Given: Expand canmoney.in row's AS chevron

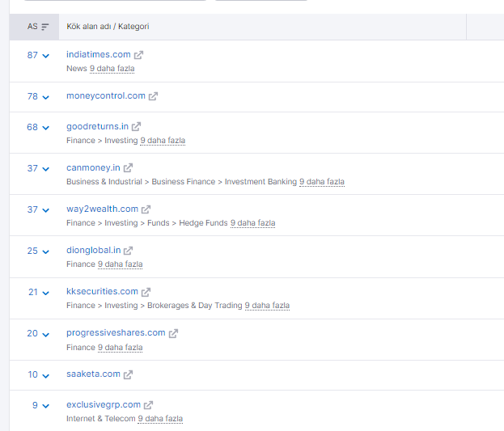Looking at the screenshot, I should pyautogui.click(x=45, y=169).
